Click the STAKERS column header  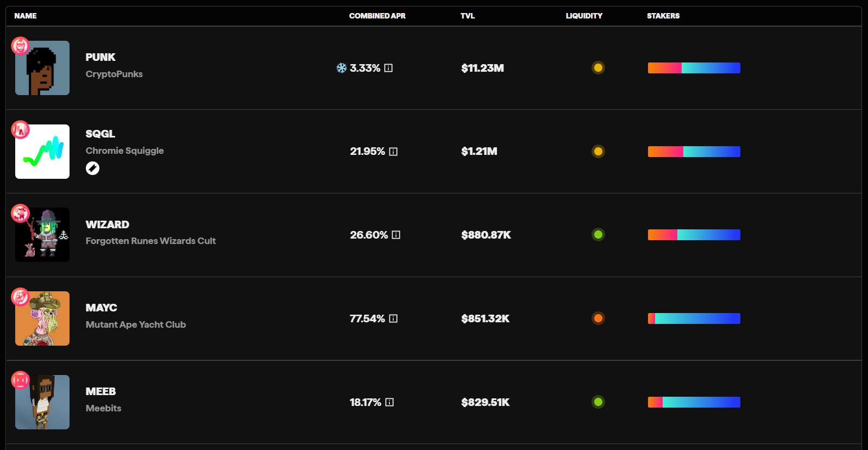tap(663, 16)
